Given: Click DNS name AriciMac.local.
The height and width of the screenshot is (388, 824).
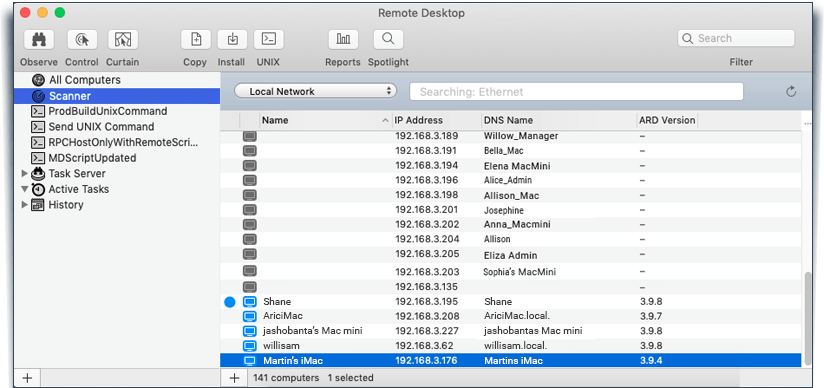Looking at the screenshot, I should pyautogui.click(x=516, y=316).
